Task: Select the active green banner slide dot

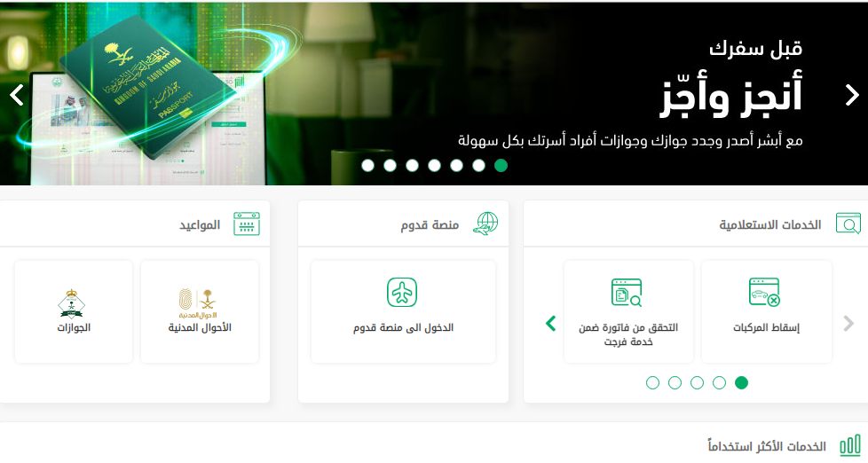Action: tap(501, 165)
